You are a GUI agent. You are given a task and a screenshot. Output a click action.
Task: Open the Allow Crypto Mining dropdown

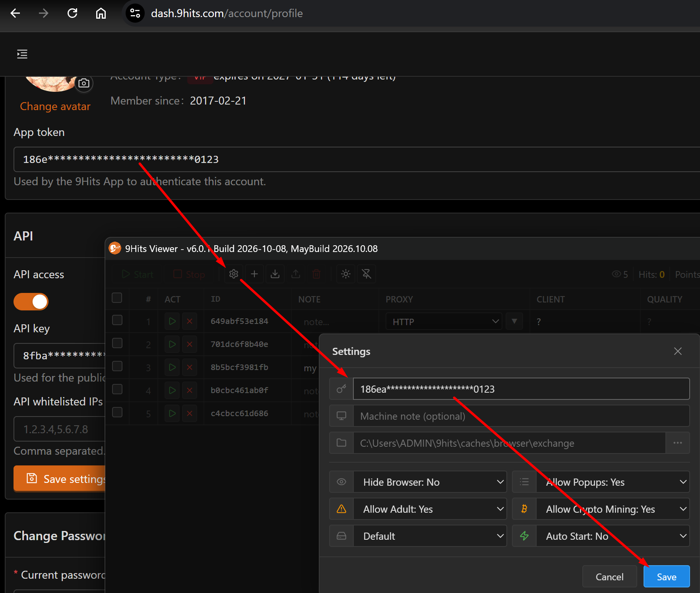[x=613, y=509]
